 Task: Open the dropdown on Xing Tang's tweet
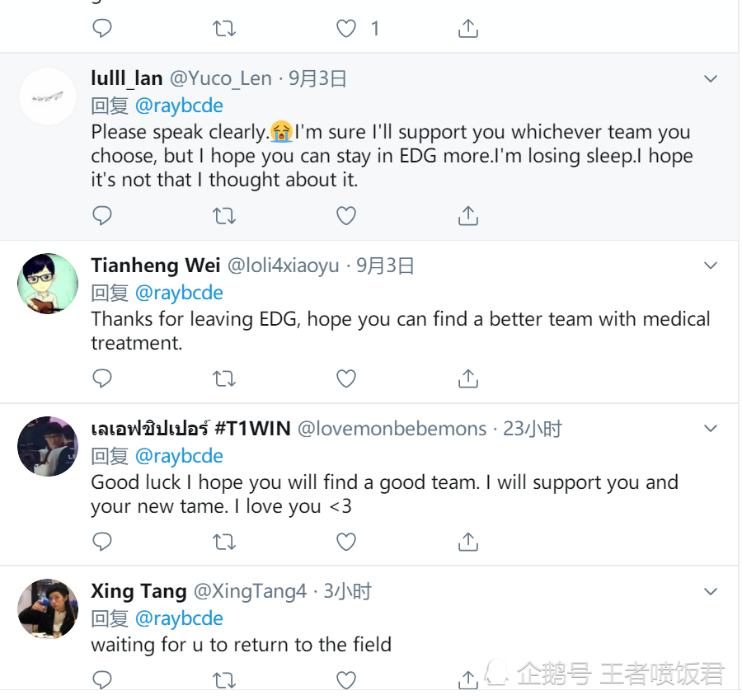[x=710, y=592]
